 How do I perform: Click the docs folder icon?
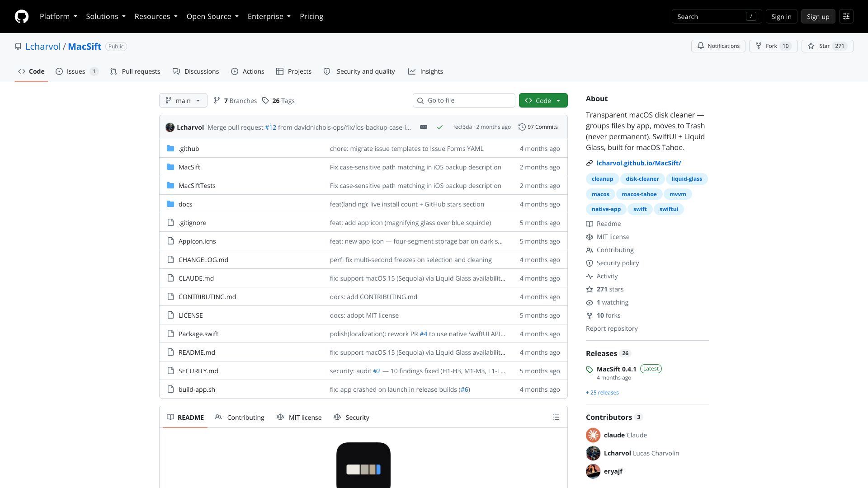(x=170, y=204)
